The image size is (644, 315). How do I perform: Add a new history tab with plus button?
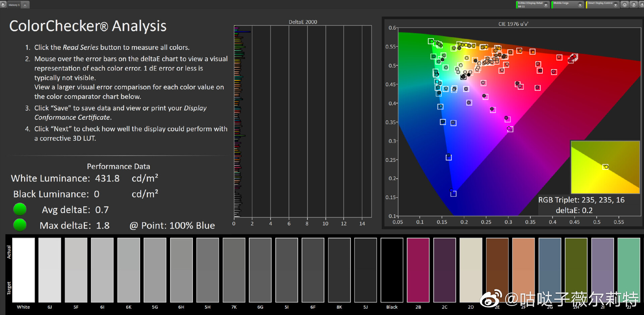pyautogui.click(x=25, y=5)
